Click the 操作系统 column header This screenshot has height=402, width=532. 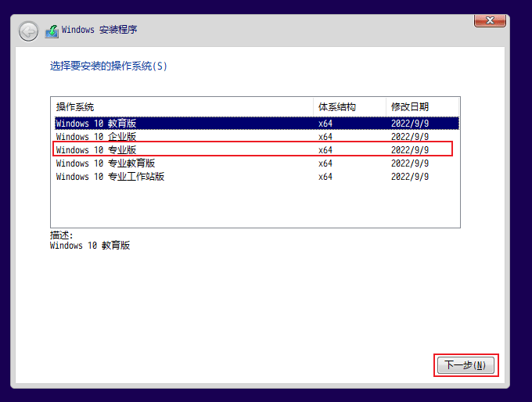coord(182,107)
